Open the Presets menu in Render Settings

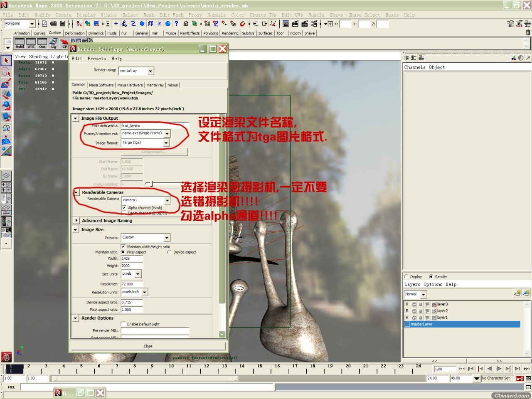96,59
